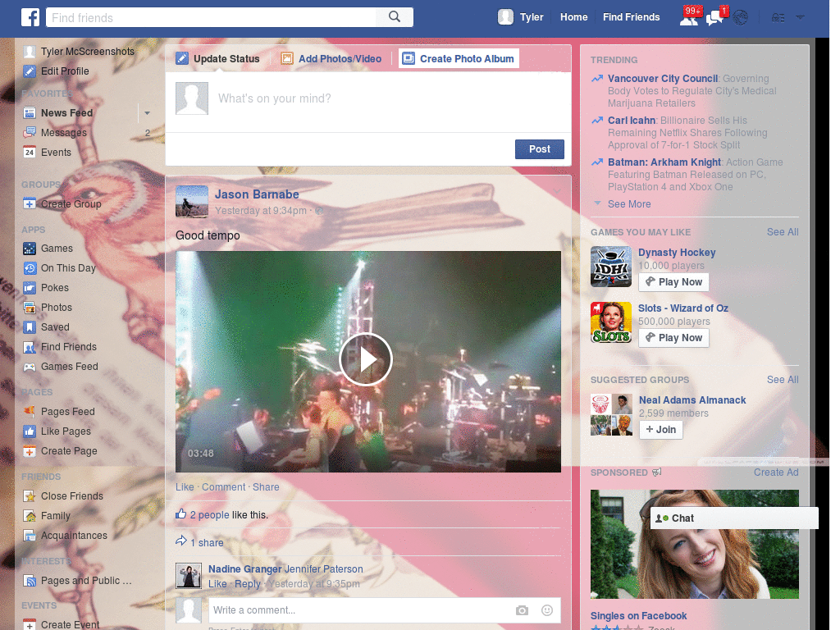Screen dimensions: 840x630
Task: Click the Games Feed controller icon
Action: (30, 367)
